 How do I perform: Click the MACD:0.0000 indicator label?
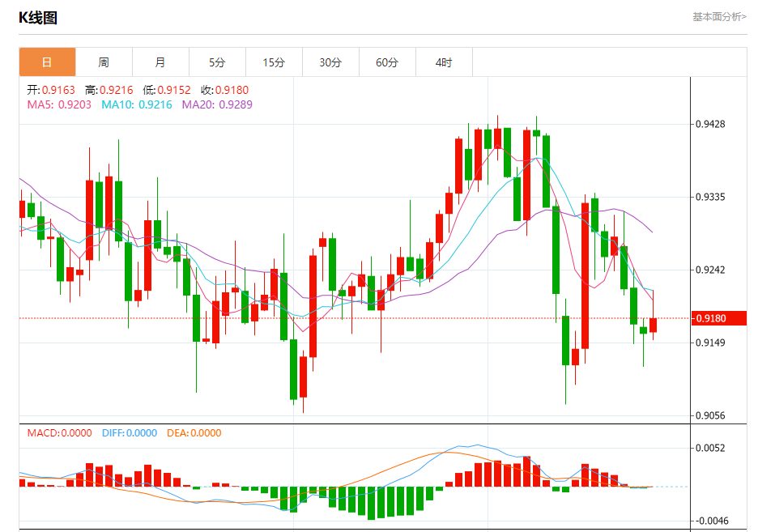click(x=59, y=433)
